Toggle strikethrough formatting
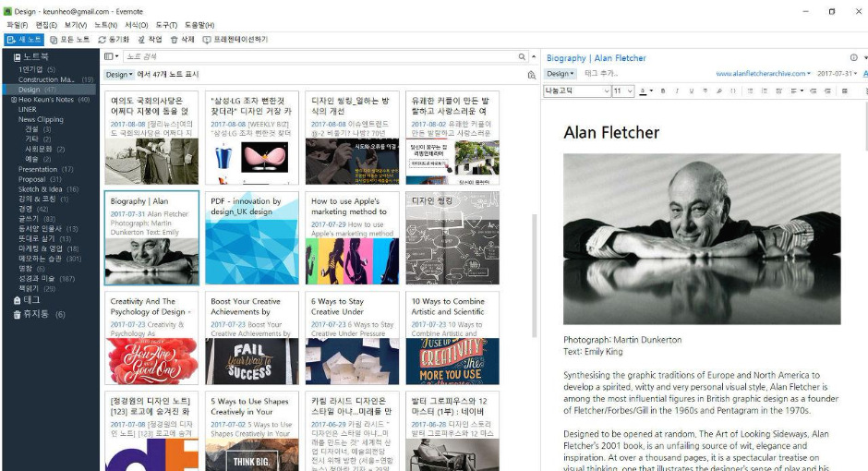This screenshot has height=471, width=868. click(x=705, y=91)
